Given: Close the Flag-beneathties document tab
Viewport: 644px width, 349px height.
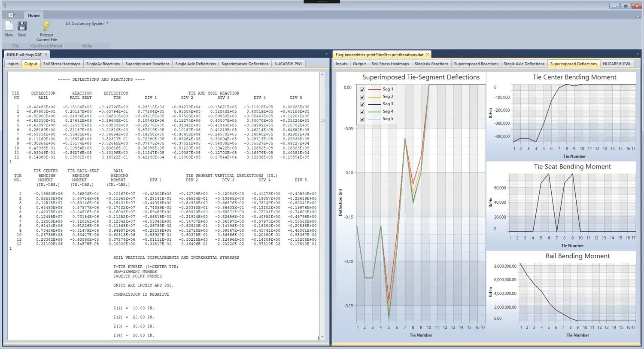Looking at the screenshot, I should pyautogui.click(x=427, y=55).
